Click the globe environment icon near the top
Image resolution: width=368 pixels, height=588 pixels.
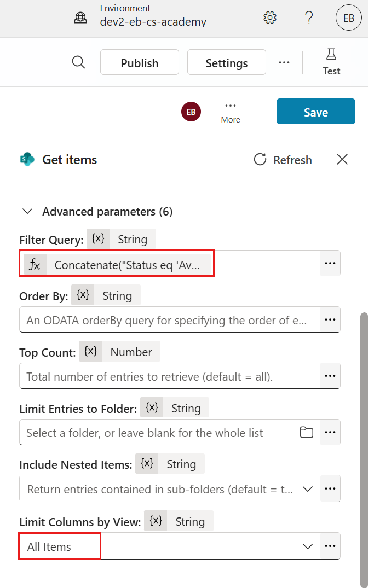tap(81, 18)
